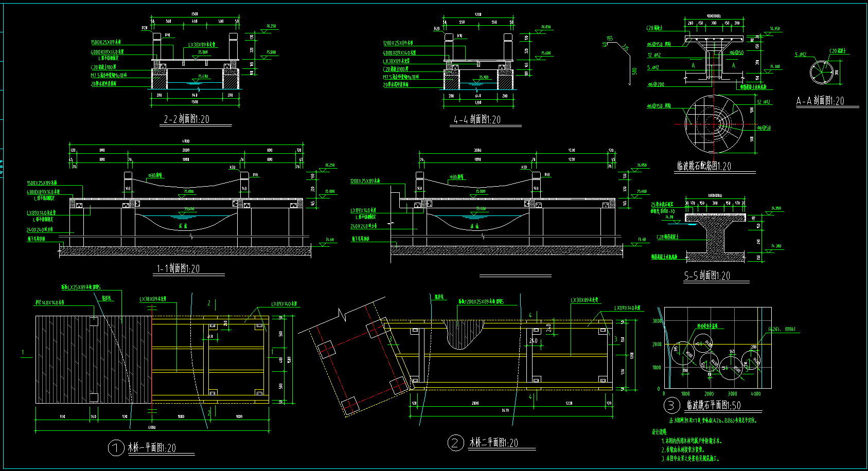Click the 木桥一平面图1:20 title text

tap(152, 448)
